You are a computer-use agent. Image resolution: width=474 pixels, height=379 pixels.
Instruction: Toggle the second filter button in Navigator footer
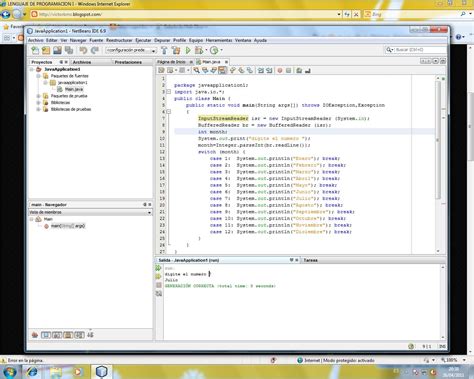coord(57,335)
